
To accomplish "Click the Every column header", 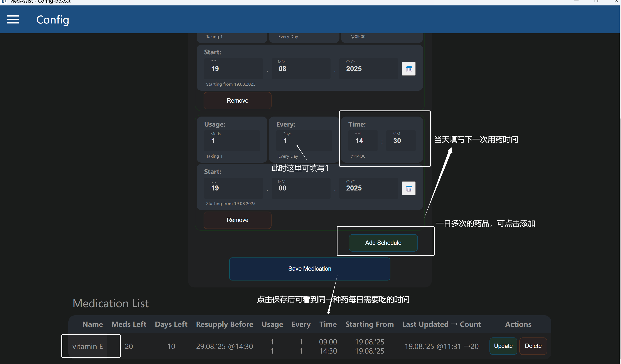I will (301, 324).
